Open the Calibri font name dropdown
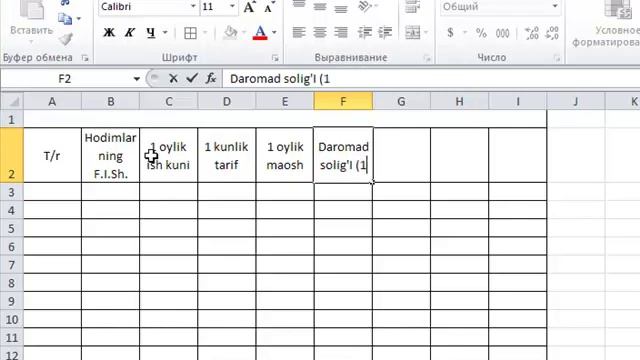The width and height of the screenshot is (640, 360). 193,7
